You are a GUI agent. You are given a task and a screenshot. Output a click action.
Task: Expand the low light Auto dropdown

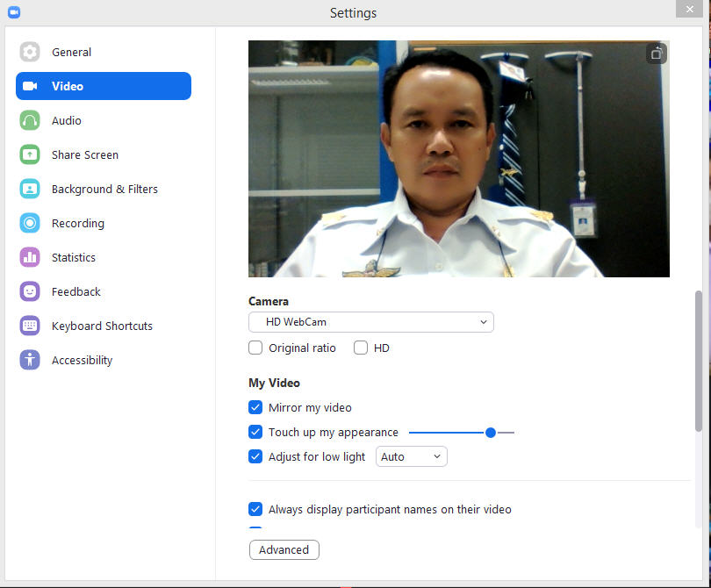pos(411,456)
